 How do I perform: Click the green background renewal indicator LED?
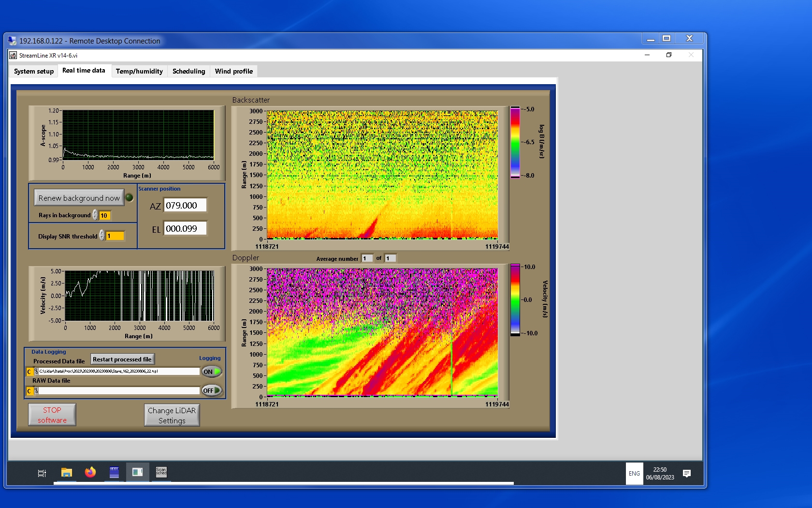tap(130, 197)
